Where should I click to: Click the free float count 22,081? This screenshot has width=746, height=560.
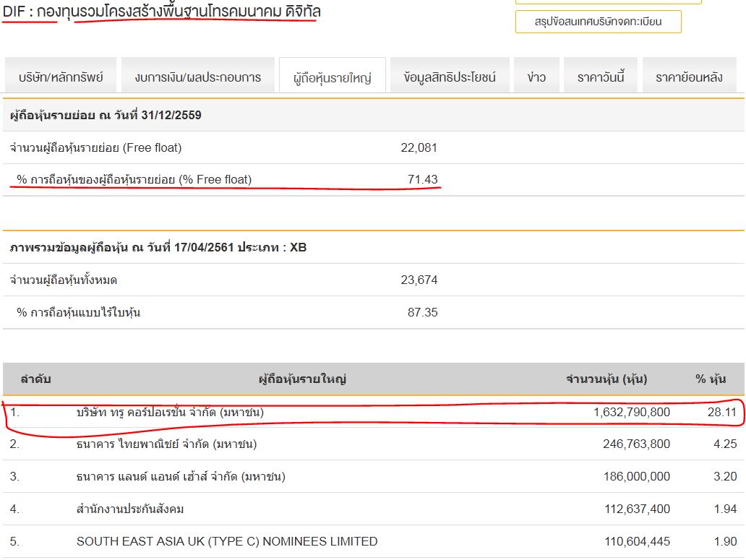pyautogui.click(x=419, y=148)
